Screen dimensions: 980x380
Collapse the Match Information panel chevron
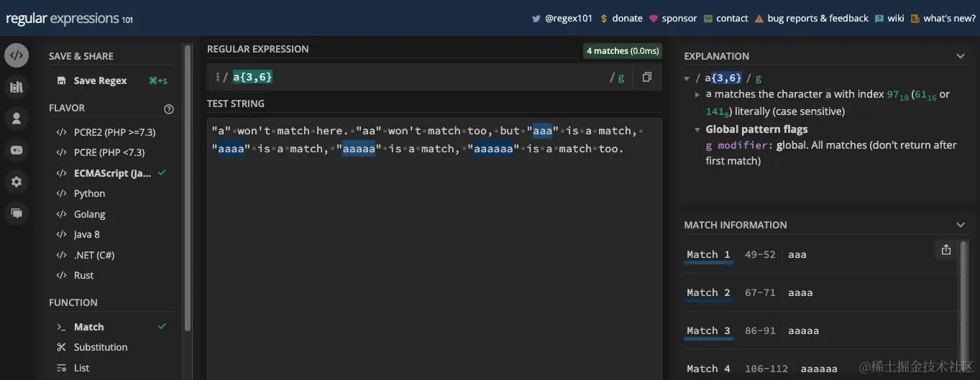point(961,225)
